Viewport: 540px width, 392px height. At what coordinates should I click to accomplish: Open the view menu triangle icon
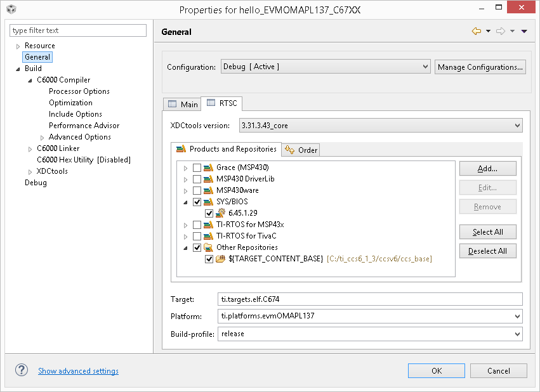(524, 31)
